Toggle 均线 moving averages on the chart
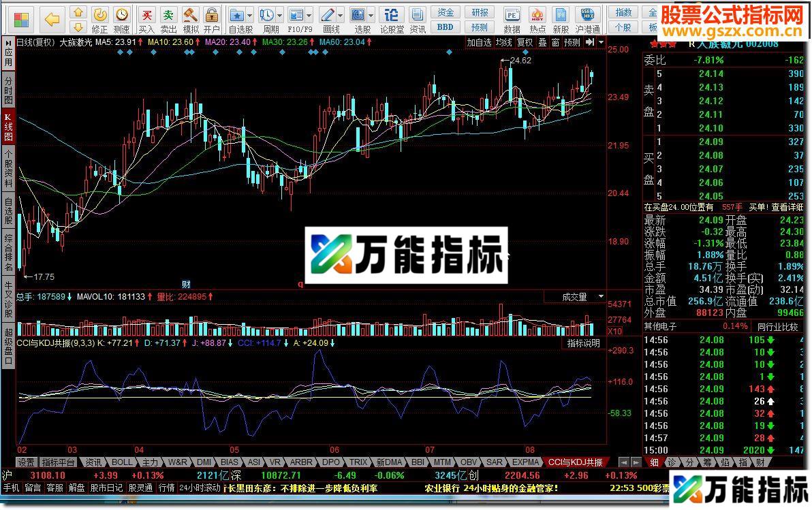The width and height of the screenshot is (812, 510). [x=503, y=42]
